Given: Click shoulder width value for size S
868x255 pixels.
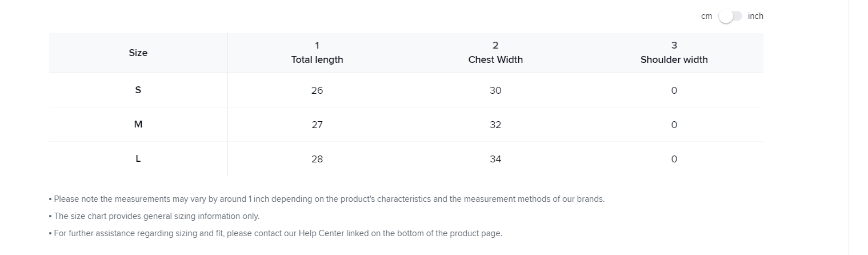Looking at the screenshot, I should (x=674, y=90).
